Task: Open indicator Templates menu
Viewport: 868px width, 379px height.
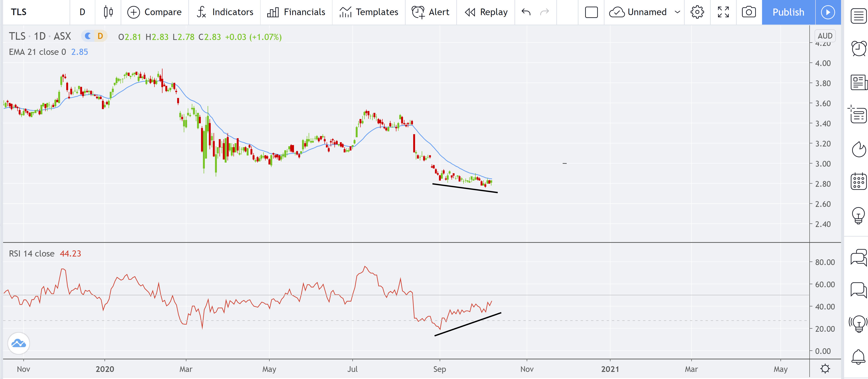Action: tap(369, 12)
